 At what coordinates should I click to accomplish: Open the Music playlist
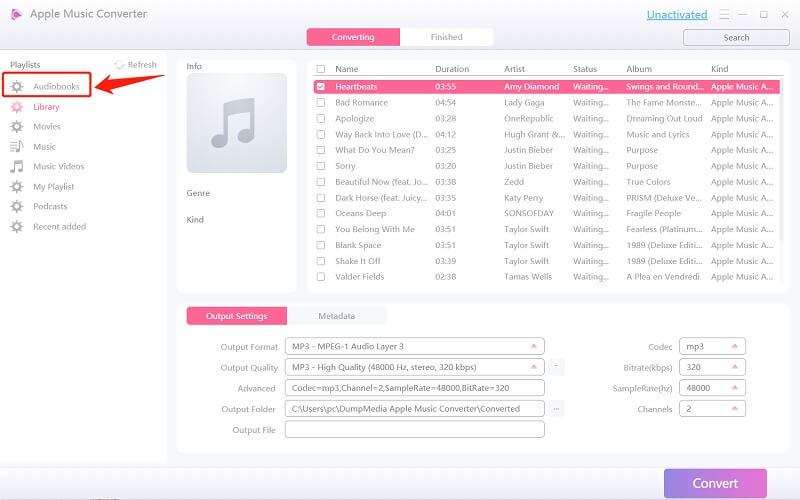[x=44, y=146]
